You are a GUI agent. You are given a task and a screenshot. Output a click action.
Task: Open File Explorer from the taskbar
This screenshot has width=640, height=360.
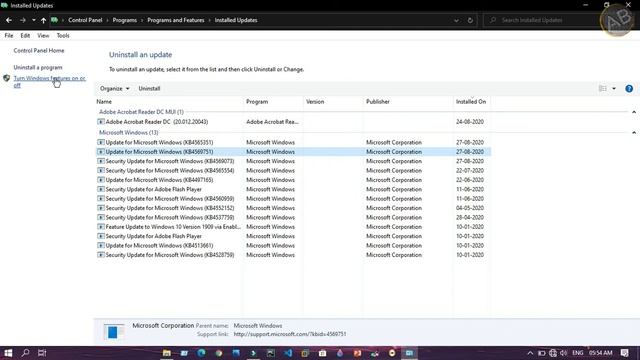[x=167, y=353]
